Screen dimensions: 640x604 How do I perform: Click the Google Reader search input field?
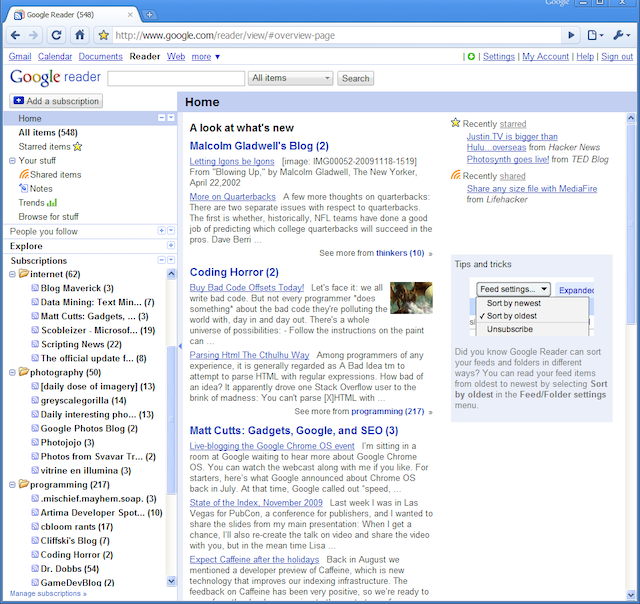point(176,78)
